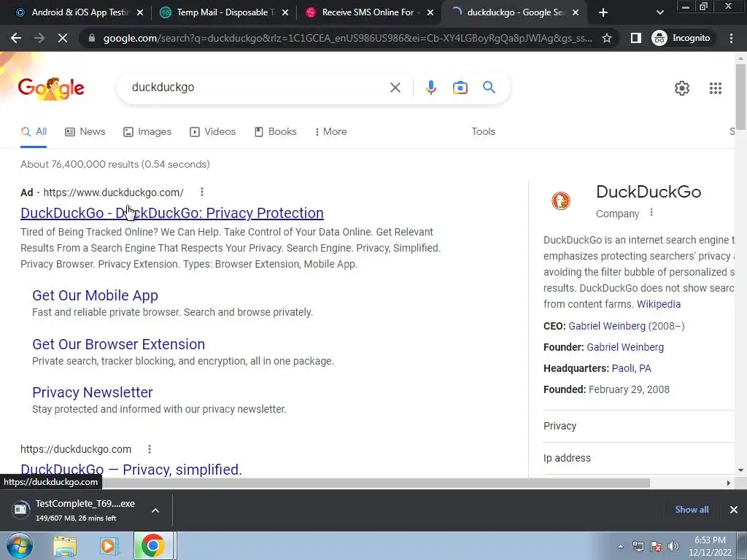Screen dimensions: 747x560
Task: Expand the TestComplete download options chevron
Action: click(x=155, y=510)
